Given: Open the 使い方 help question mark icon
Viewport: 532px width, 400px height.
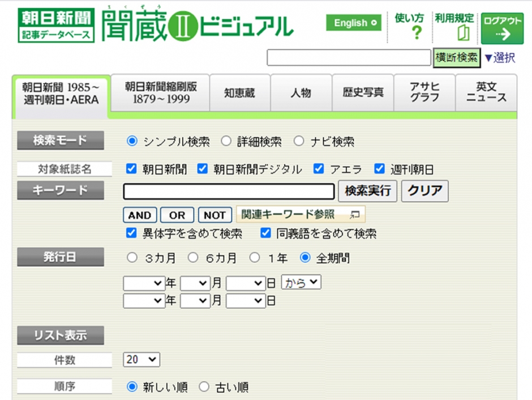Looking at the screenshot, I should pyautogui.click(x=417, y=33).
